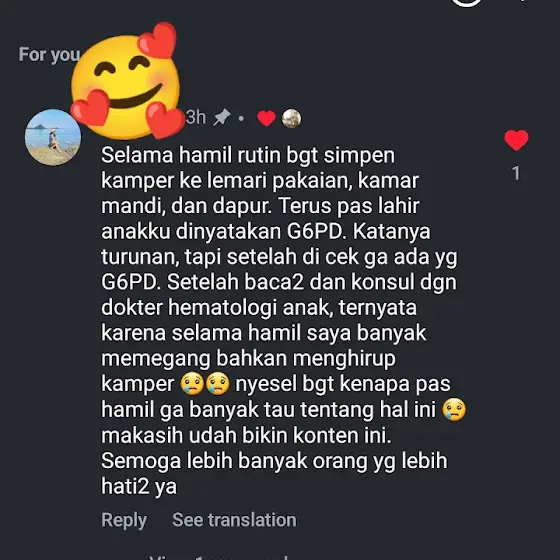Expand the cut-off View more replies text
This screenshot has width=560, height=560.
point(219,557)
